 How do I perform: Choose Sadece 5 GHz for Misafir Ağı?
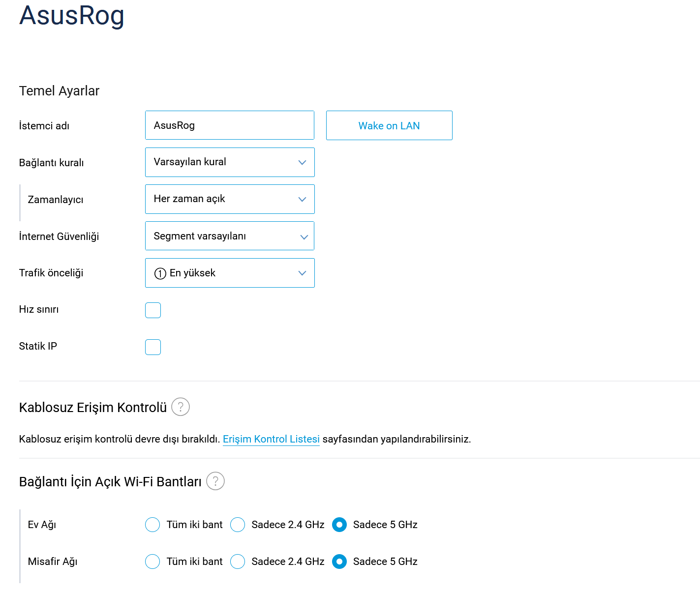pyautogui.click(x=339, y=562)
